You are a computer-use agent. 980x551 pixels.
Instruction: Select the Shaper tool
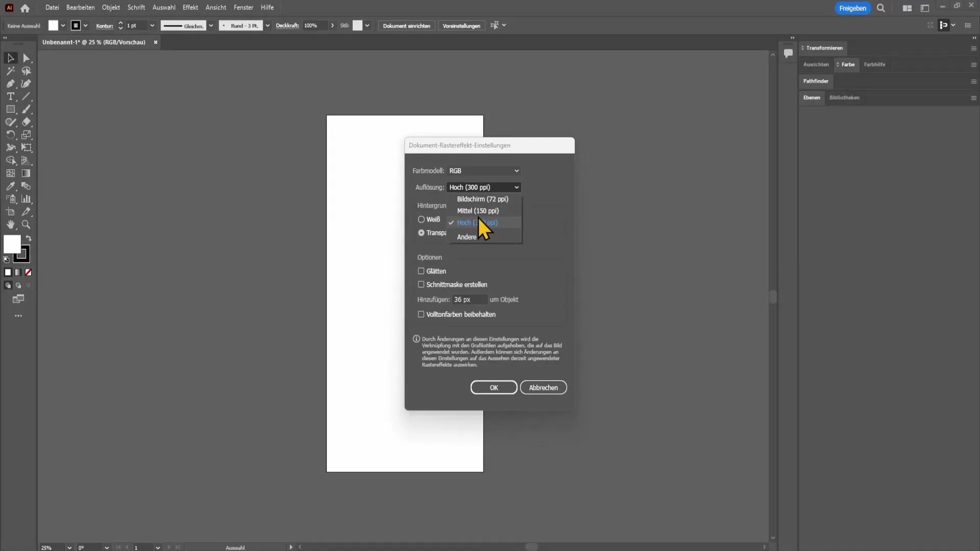10,122
